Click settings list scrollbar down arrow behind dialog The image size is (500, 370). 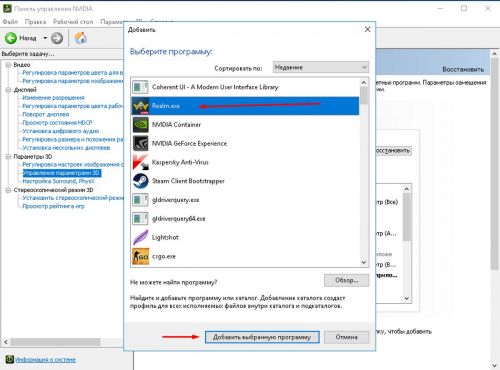[407, 299]
